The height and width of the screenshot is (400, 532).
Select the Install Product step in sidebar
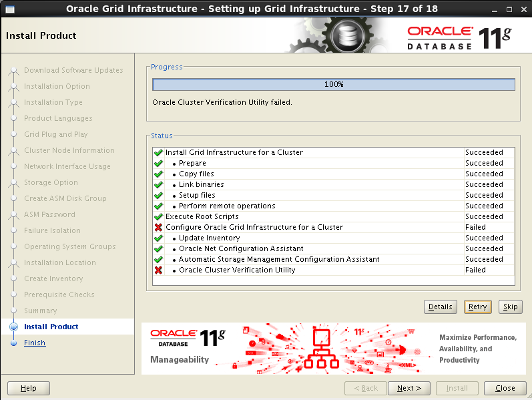pyautogui.click(x=51, y=327)
